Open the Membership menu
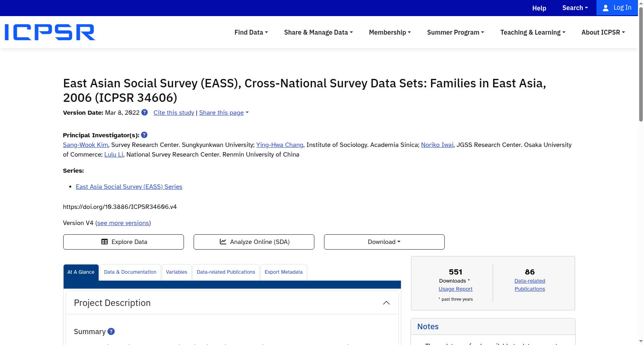This screenshot has width=644, height=345. (x=390, y=32)
